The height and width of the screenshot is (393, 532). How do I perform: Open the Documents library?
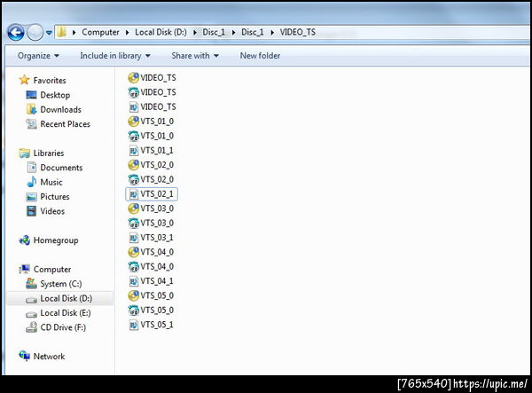click(x=61, y=168)
